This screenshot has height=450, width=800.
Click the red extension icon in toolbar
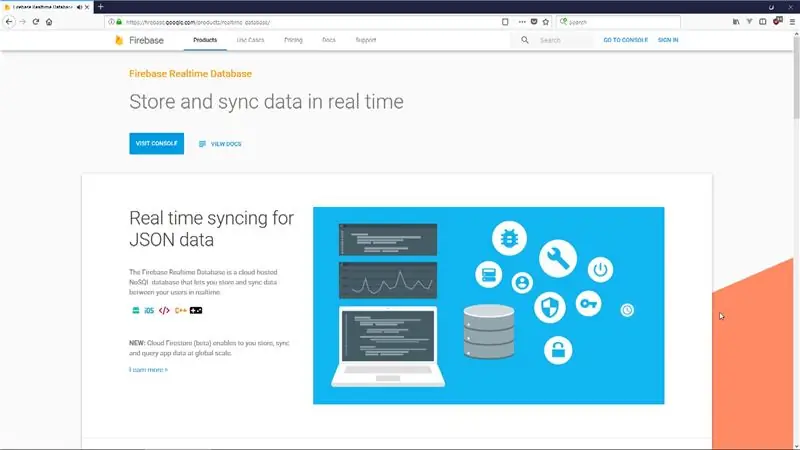(778, 21)
